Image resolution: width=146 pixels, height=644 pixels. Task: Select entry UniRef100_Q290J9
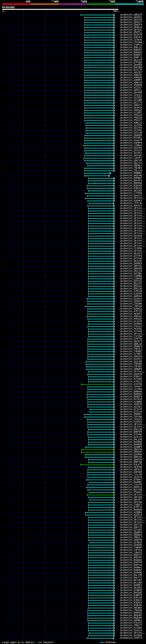(x=131, y=437)
